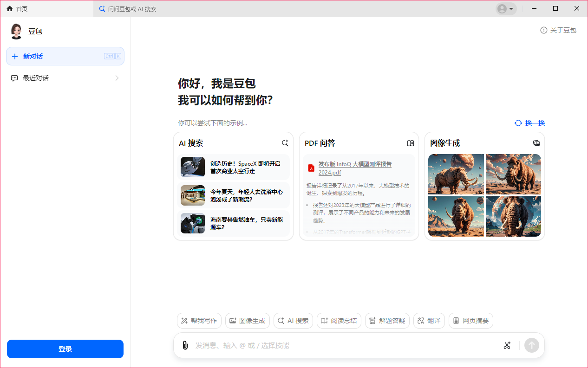The height and width of the screenshot is (368, 588).
Task: Open the AI 搜索 skill
Action: pyautogui.click(x=293, y=321)
